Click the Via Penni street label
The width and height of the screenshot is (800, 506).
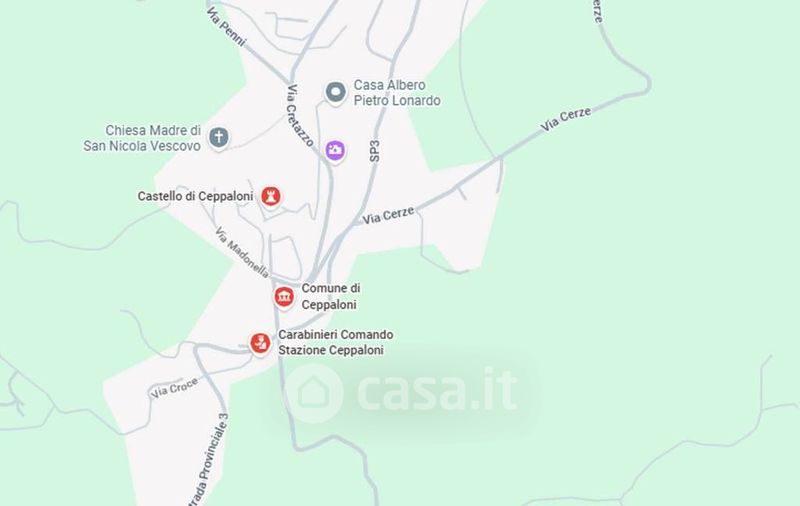(227, 28)
